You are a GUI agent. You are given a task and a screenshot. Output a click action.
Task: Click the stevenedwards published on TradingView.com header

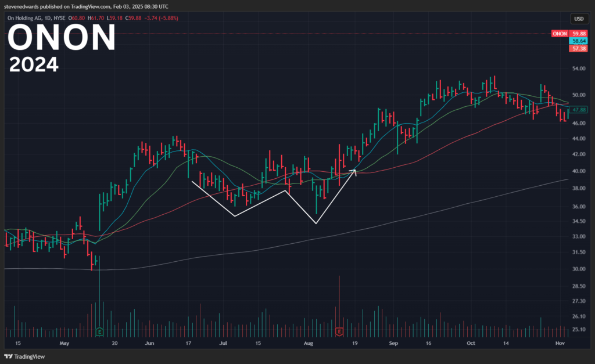point(86,6)
